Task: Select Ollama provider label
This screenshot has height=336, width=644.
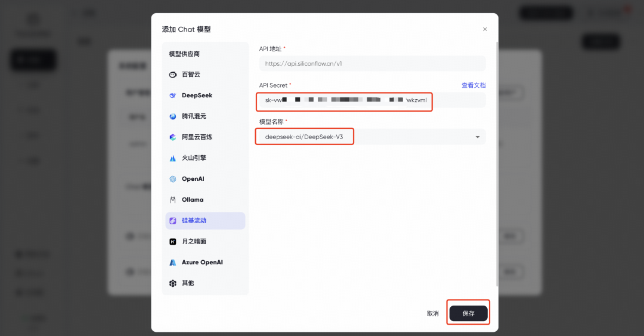Action: click(193, 200)
